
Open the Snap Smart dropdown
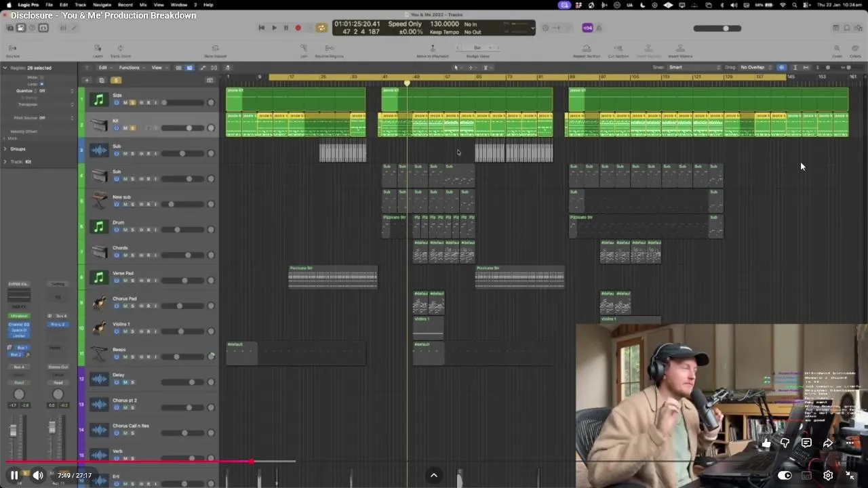[694, 68]
